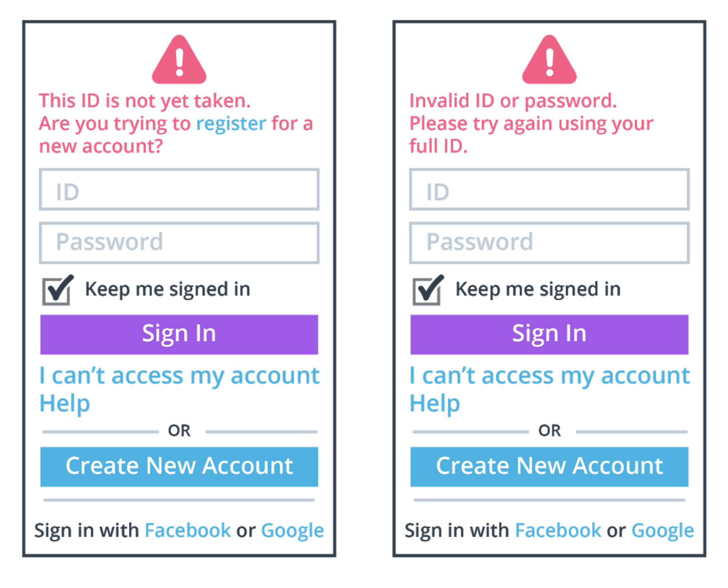
Task: Uncheck 'Keep me signed in' in left panel
Action: [57, 290]
